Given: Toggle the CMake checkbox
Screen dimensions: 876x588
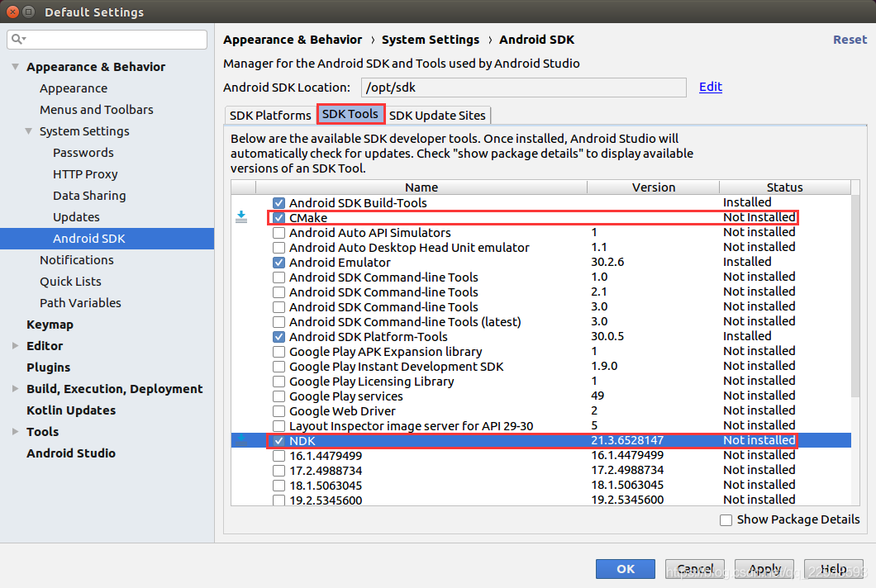Looking at the screenshot, I should pyautogui.click(x=279, y=218).
